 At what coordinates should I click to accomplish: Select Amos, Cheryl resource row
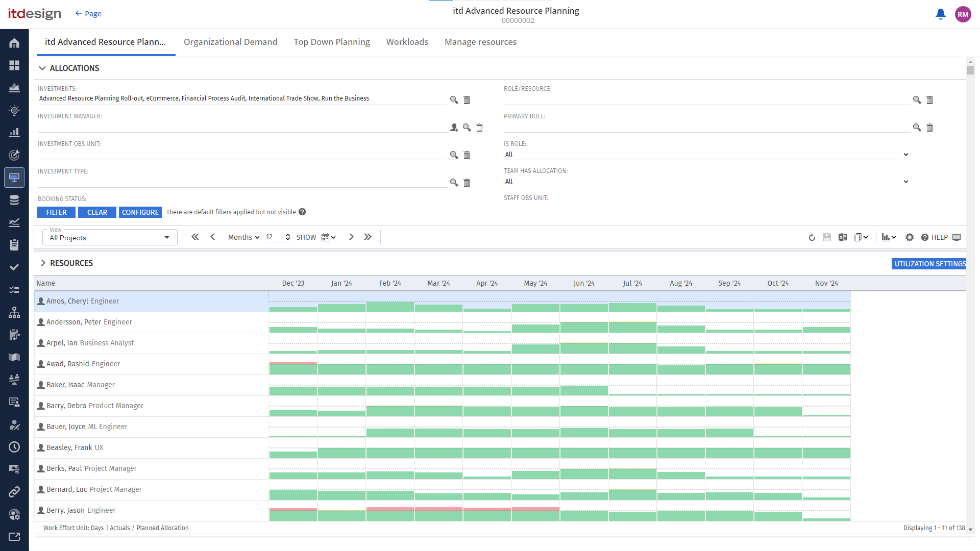pos(152,302)
